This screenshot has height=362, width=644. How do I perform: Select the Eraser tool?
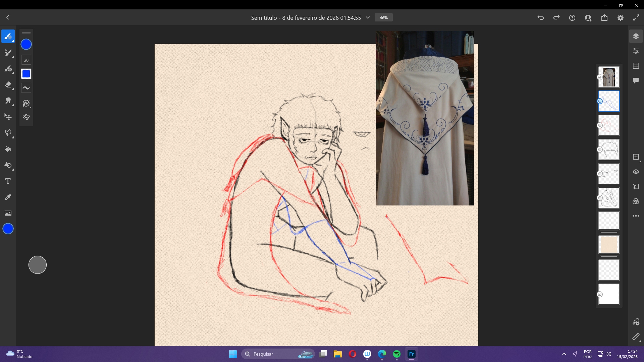point(8,84)
